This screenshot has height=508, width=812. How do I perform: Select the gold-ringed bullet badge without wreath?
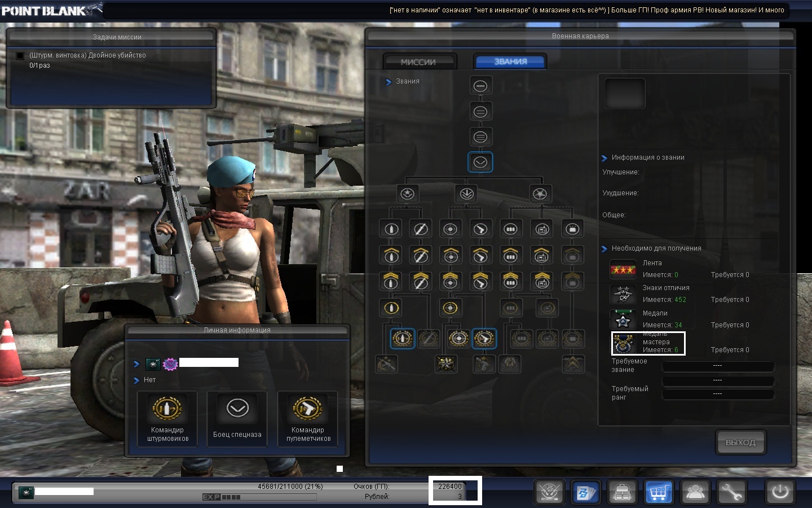coord(391,308)
